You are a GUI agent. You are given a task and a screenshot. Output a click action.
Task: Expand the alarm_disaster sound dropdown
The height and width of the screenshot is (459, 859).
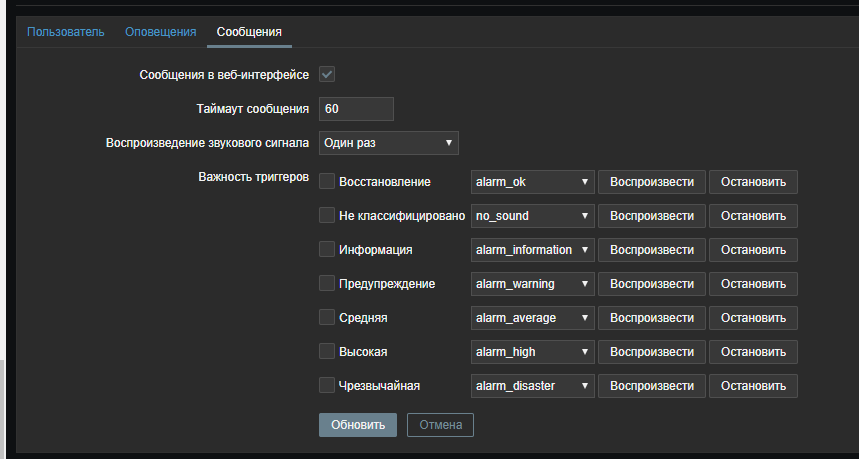(532, 386)
